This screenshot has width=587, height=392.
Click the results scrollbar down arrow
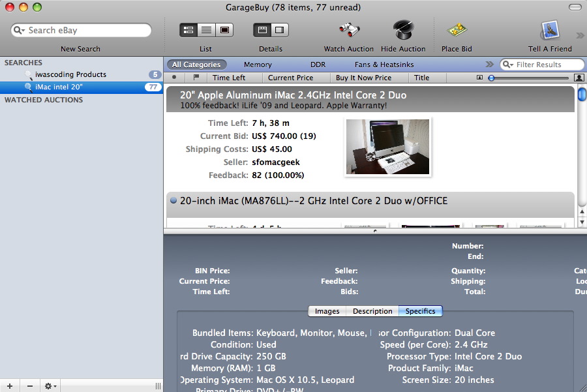(x=582, y=222)
